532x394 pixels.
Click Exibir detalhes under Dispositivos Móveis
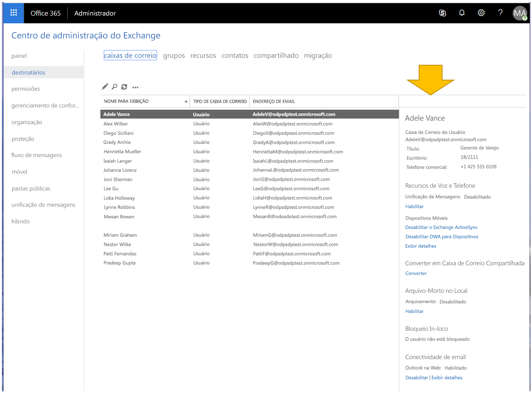[x=421, y=246]
